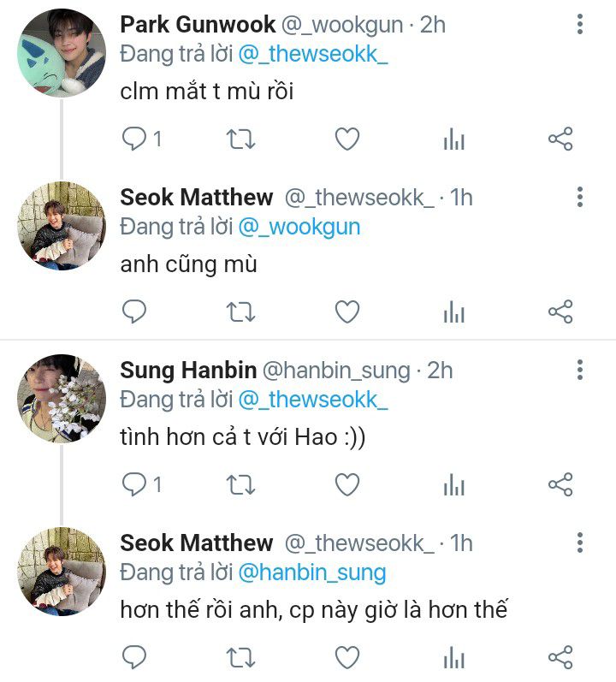Viewport: 616px width, 682px height.
Task: Open more options on 'anh cũng mù' tweet
Action: click(x=579, y=197)
